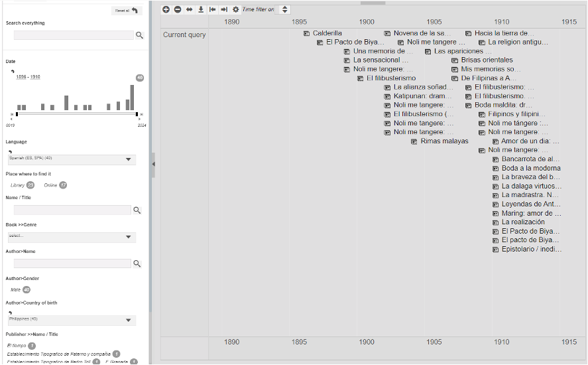Zoom out of the timeline
Screen dimensions: 588x365
click(x=177, y=9)
